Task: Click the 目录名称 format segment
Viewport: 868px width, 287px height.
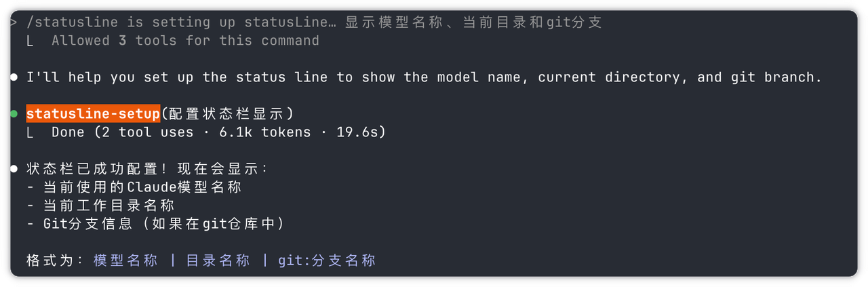Action: coord(218,261)
